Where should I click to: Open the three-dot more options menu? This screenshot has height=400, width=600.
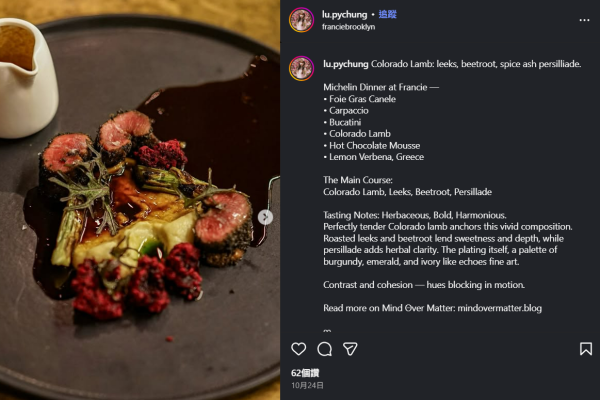pos(584,19)
